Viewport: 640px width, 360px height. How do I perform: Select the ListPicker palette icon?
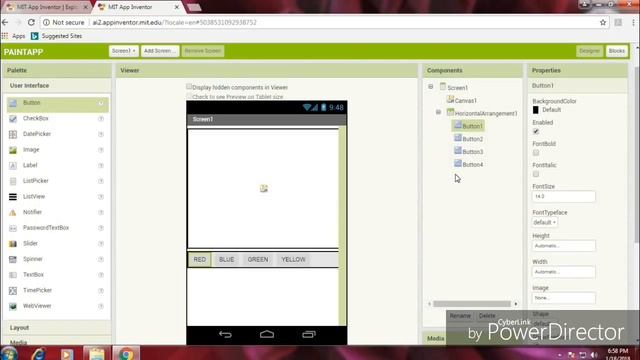13,181
